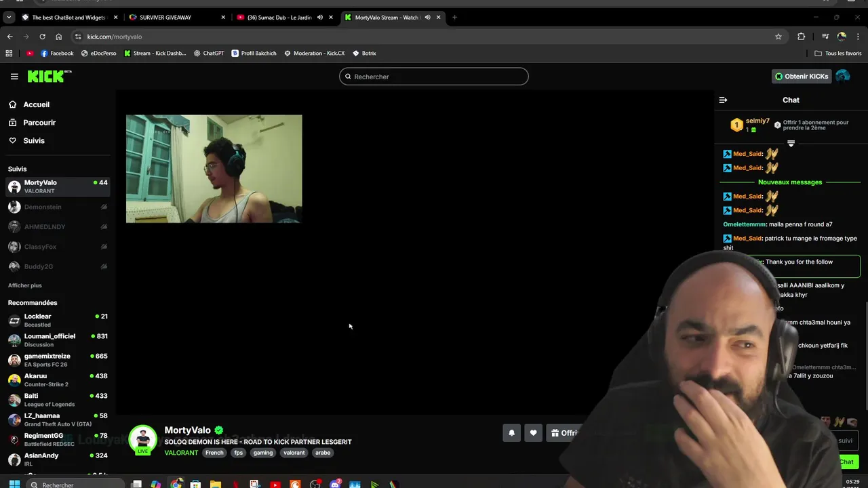Open the LZ_haamaa channel
Viewport: 868px width, 488px height.
pyautogui.click(x=58, y=420)
